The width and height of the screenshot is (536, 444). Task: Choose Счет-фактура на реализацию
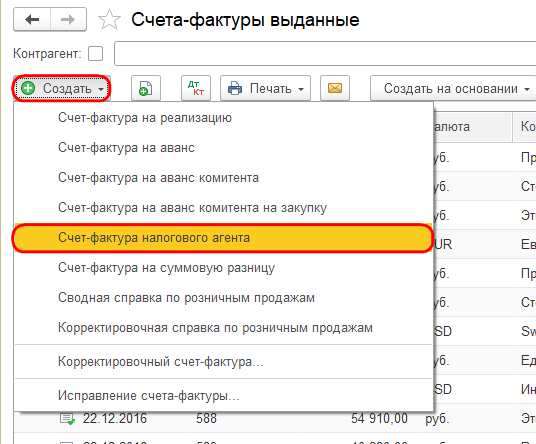(x=224, y=118)
